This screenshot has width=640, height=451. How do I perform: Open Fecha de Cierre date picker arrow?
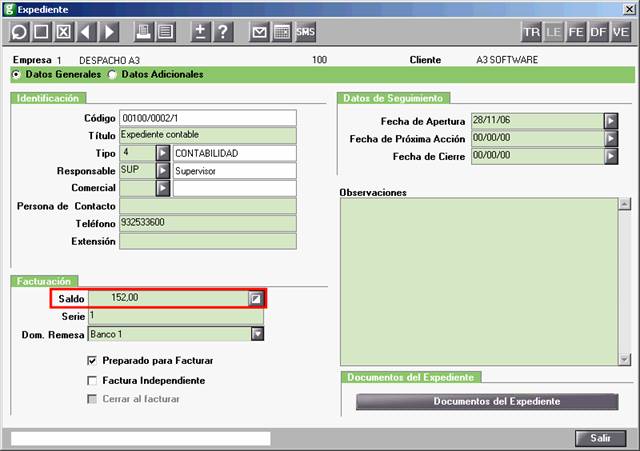611,156
